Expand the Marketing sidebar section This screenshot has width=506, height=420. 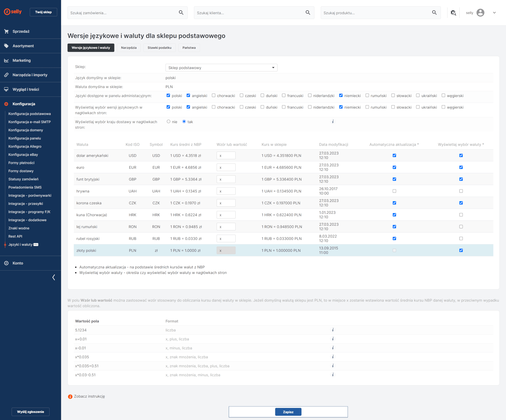30,60
